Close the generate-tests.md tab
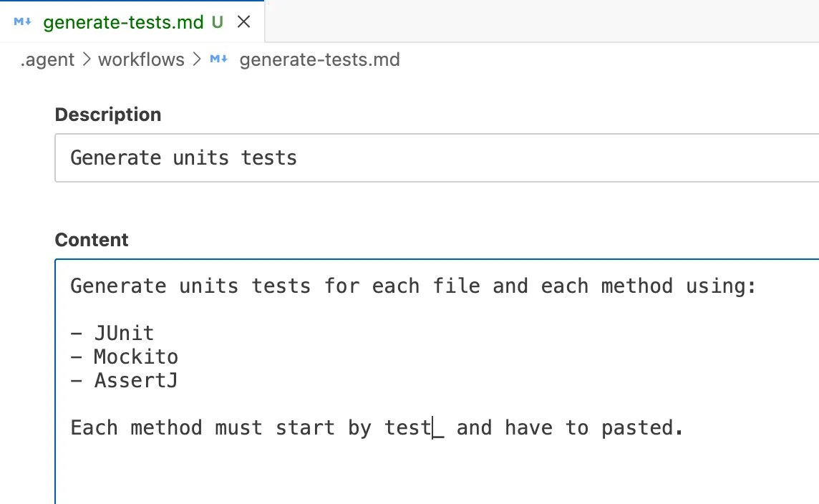The image size is (819, 504). (x=243, y=21)
